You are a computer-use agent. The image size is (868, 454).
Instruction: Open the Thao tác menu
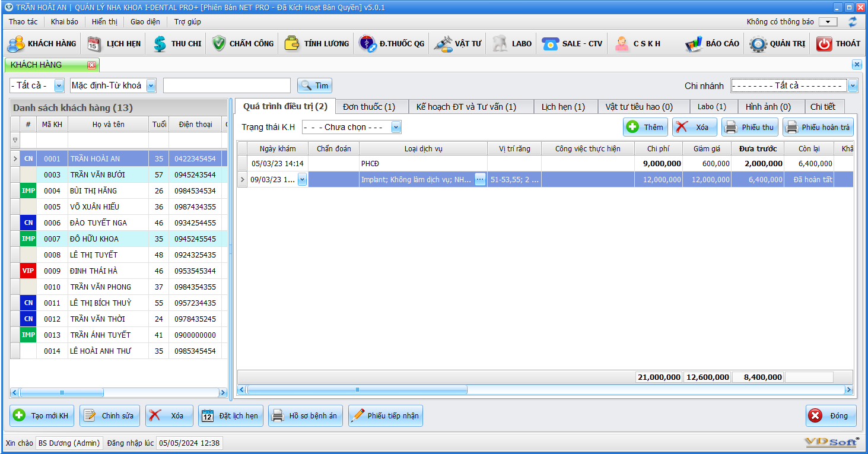click(23, 22)
